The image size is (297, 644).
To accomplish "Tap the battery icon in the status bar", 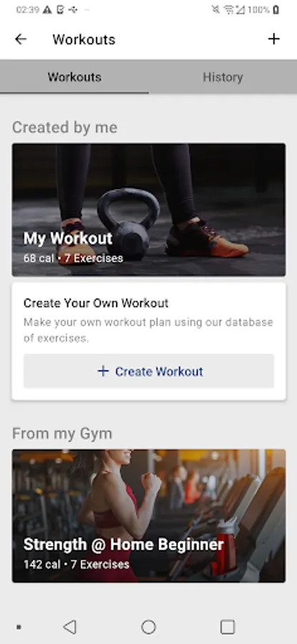I will pos(276,10).
